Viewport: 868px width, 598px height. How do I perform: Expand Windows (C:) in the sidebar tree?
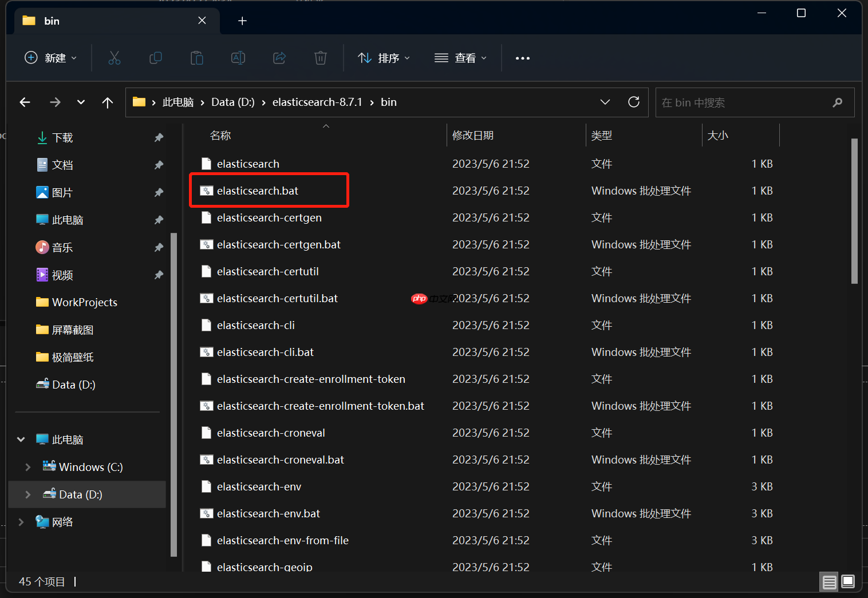point(27,467)
